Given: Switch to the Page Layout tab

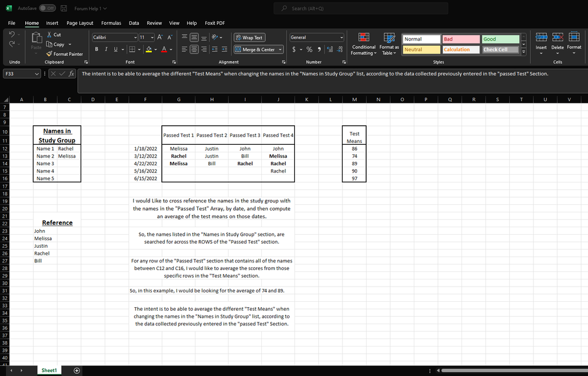Looking at the screenshot, I should pyautogui.click(x=80, y=23).
